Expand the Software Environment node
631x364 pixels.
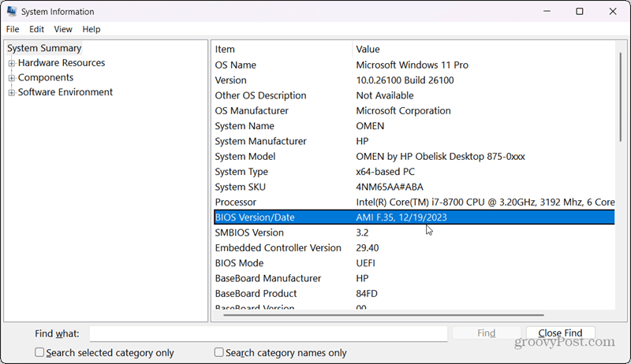(12, 92)
